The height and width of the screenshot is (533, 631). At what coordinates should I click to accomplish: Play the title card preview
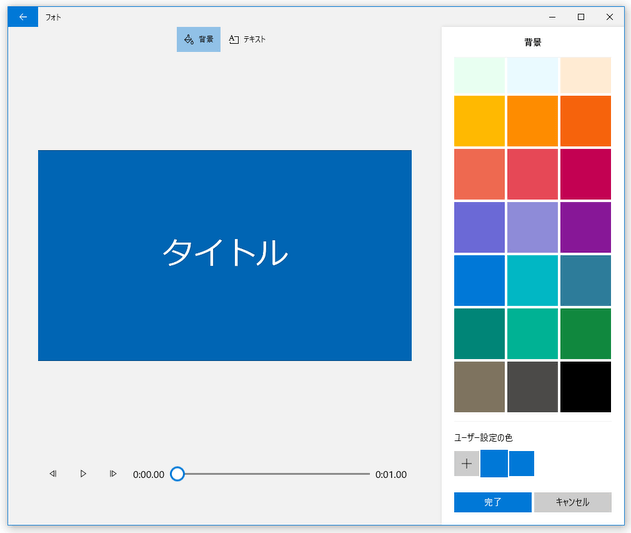pyautogui.click(x=83, y=474)
